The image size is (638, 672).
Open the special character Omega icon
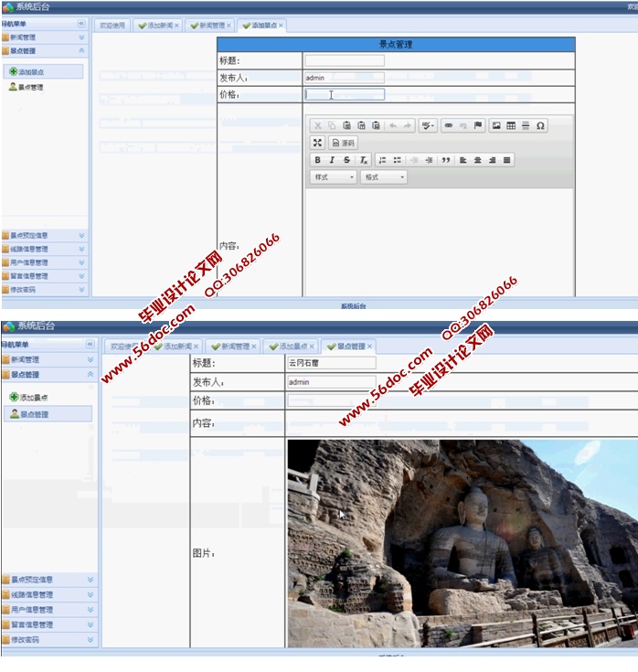click(x=540, y=125)
